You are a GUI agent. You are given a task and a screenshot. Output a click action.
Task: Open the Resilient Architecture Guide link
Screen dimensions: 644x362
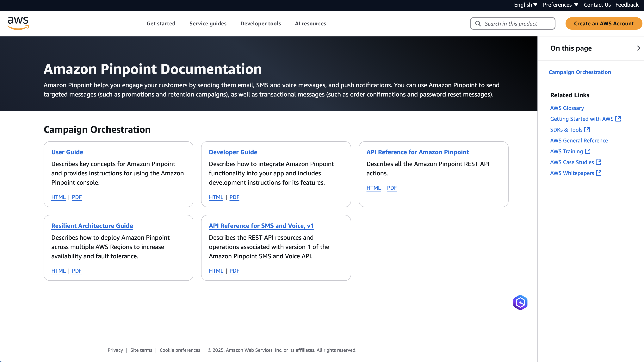(x=92, y=226)
